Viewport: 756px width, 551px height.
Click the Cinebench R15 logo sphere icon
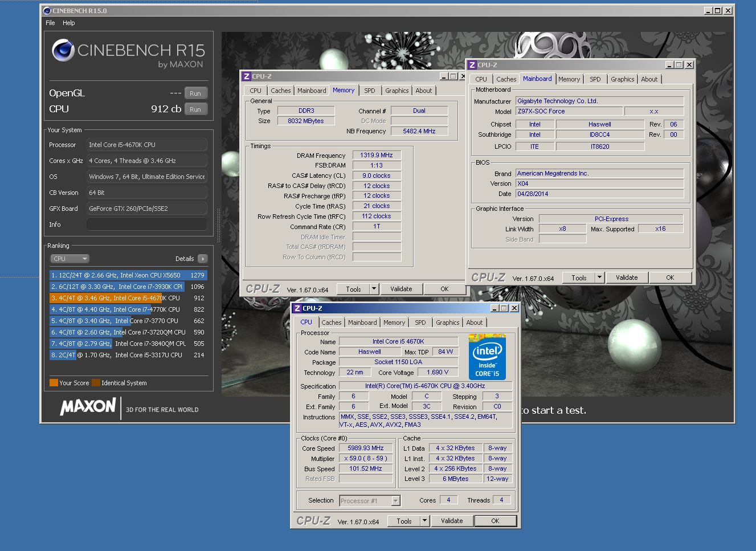point(63,51)
